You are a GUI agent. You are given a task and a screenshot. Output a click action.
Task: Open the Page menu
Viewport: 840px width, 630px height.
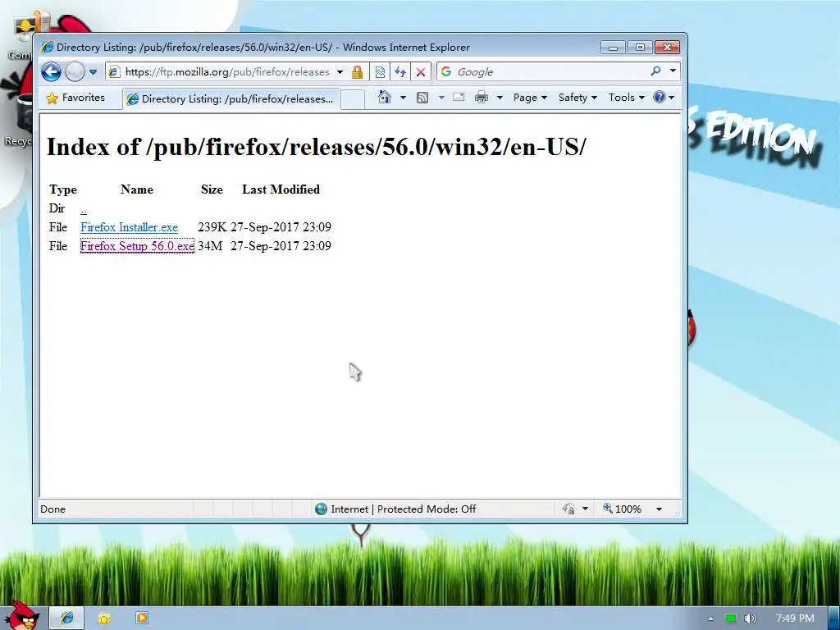coord(530,98)
